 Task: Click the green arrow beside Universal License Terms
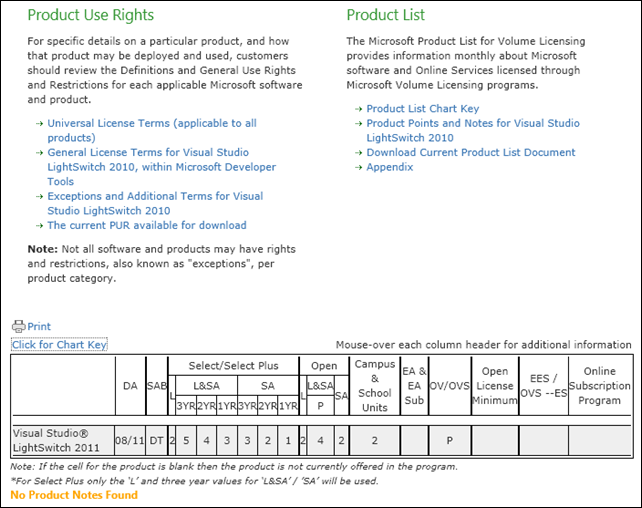39,124
